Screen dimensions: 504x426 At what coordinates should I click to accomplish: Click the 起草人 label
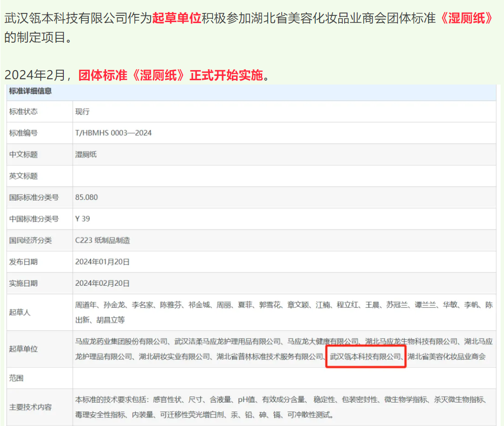[20, 312]
